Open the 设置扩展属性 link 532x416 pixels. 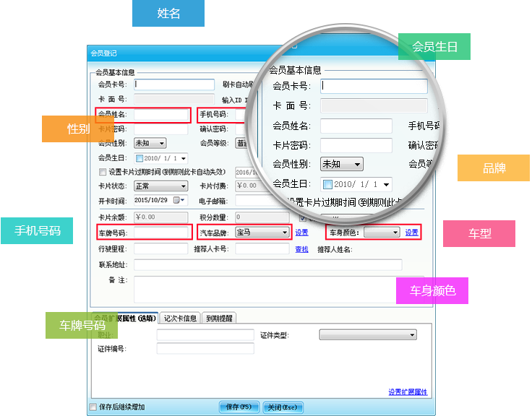[x=408, y=392]
